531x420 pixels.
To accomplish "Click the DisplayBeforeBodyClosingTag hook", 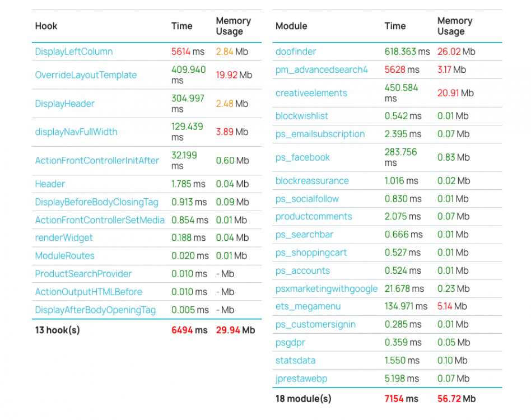I will tap(97, 202).
